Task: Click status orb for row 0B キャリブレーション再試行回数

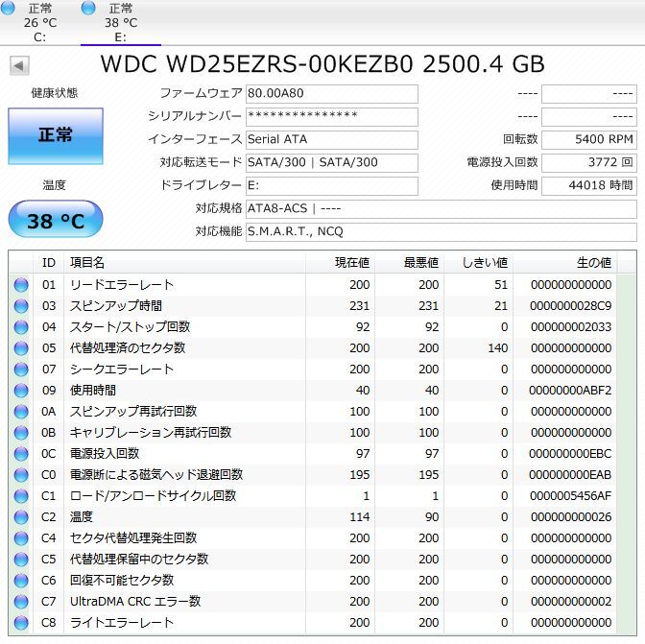Action: (x=21, y=433)
